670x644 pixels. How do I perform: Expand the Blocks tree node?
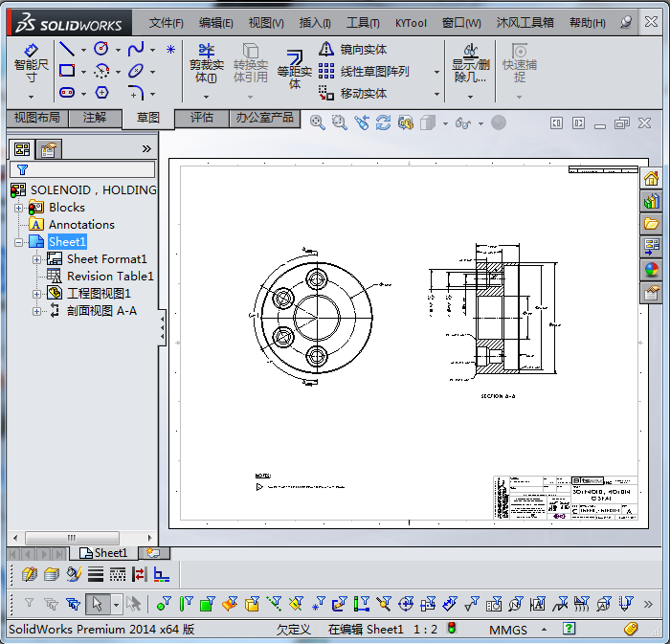tap(18, 208)
